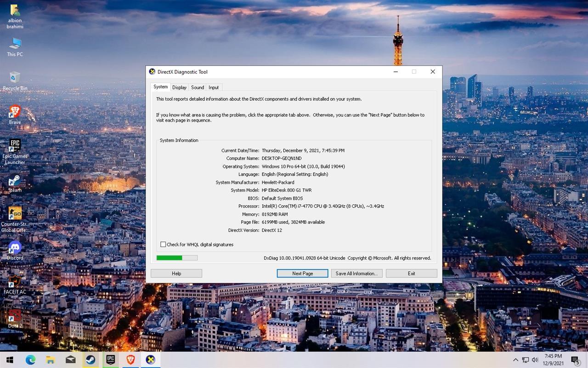Screen dimensions: 588x368
Task: Click the DirectX Diagnostic Tool taskbar icon
Action: point(150,360)
